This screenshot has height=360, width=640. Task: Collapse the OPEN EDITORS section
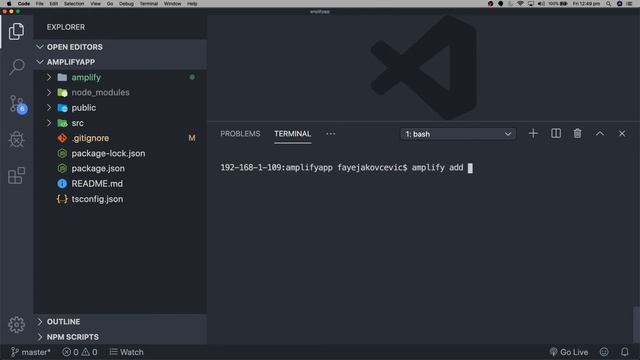coord(120,47)
